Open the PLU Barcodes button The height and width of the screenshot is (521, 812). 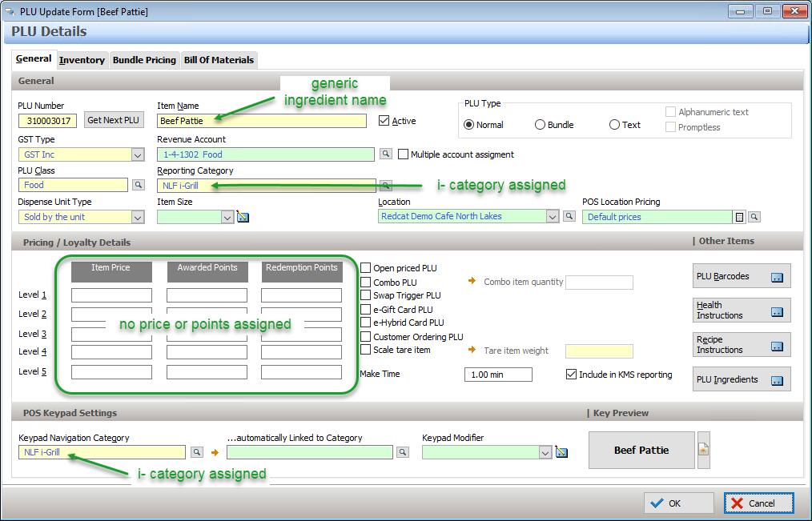pyautogui.click(x=741, y=277)
